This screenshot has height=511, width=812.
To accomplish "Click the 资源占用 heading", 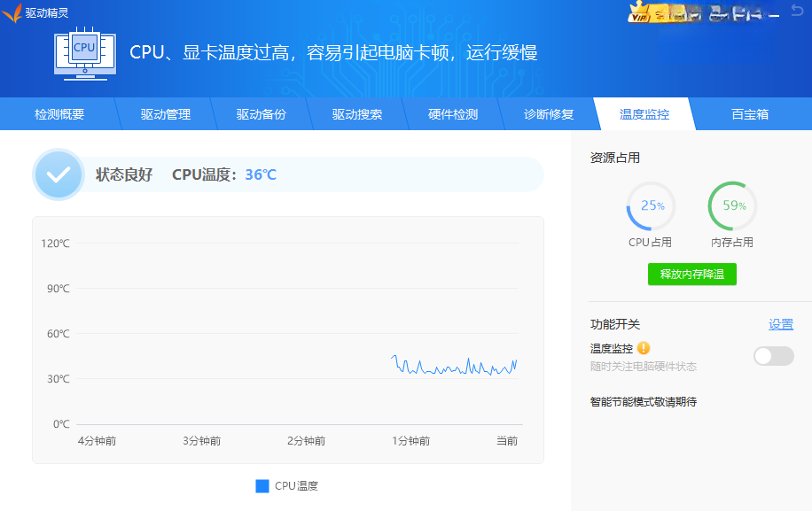I will click(x=614, y=158).
